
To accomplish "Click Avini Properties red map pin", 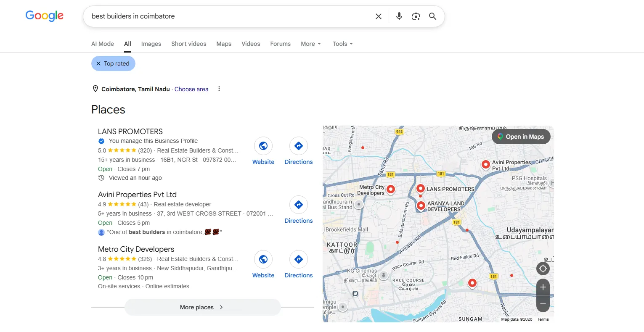I will tap(485, 164).
